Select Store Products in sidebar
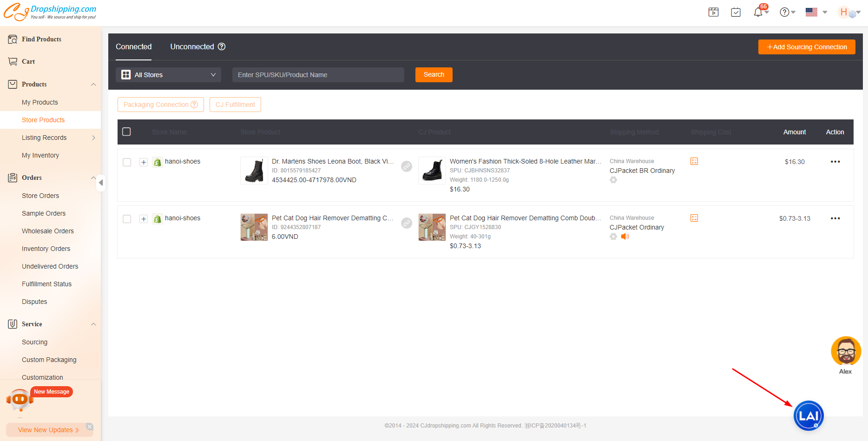Screen dimensions: 868x441 point(43,120)
